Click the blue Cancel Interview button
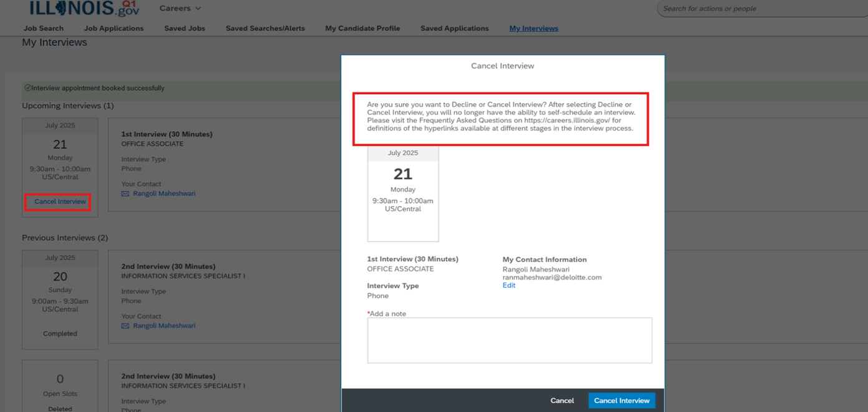The image size is (868, 412). coord(622,401)
